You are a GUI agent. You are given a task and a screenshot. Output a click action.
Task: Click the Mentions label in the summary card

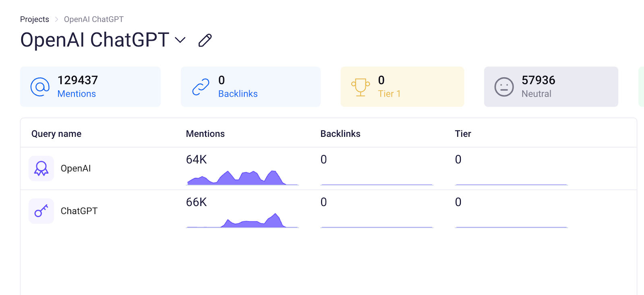point(76,94)
